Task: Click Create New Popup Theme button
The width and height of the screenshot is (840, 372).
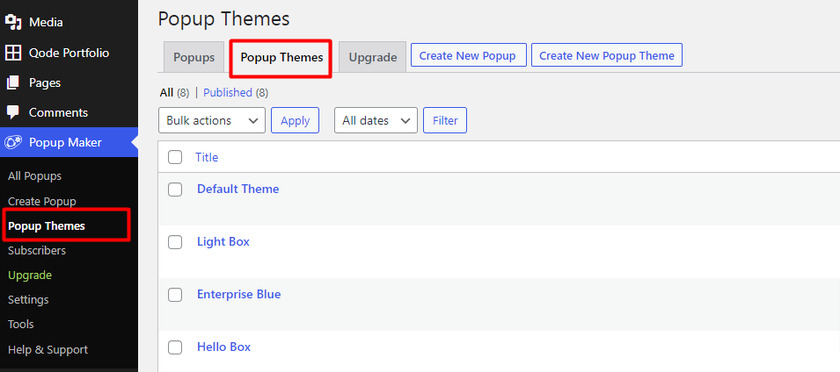Action: coord(607,55)
